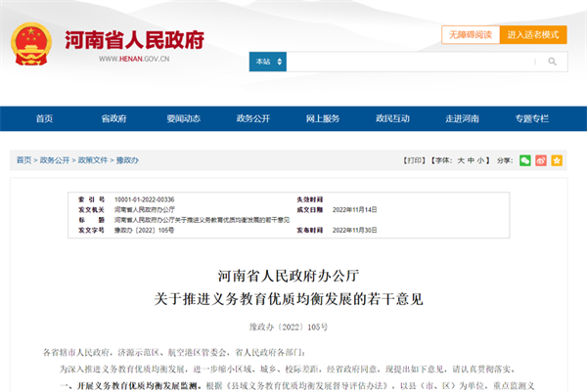
Task: Select 政民互动 in the navigation bar
Action: [x=392, y=118]
